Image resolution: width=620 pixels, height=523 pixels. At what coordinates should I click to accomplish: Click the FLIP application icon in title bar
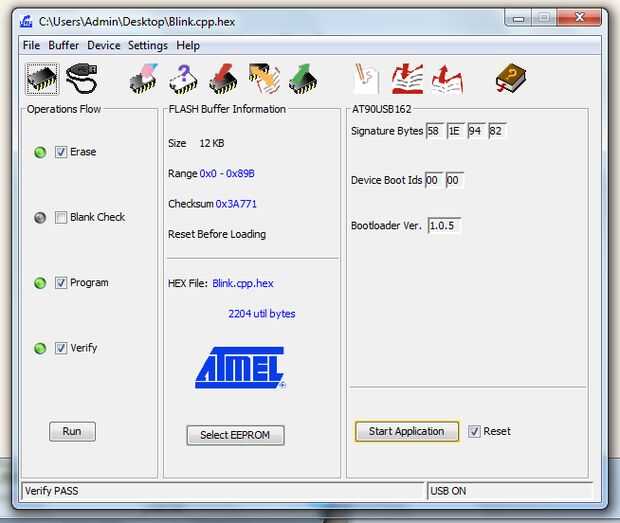click(26, 21)
